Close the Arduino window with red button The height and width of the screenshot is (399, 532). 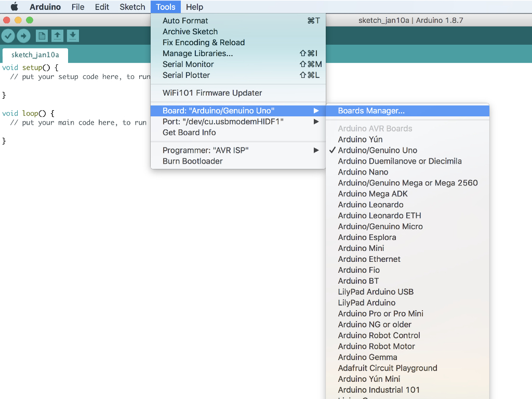[x=6, y=20]
